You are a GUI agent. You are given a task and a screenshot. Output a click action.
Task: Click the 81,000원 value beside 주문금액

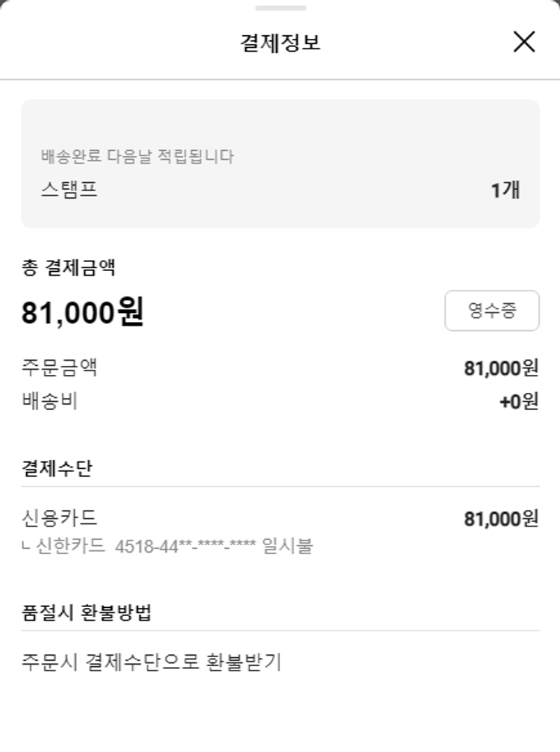[500, 368]
